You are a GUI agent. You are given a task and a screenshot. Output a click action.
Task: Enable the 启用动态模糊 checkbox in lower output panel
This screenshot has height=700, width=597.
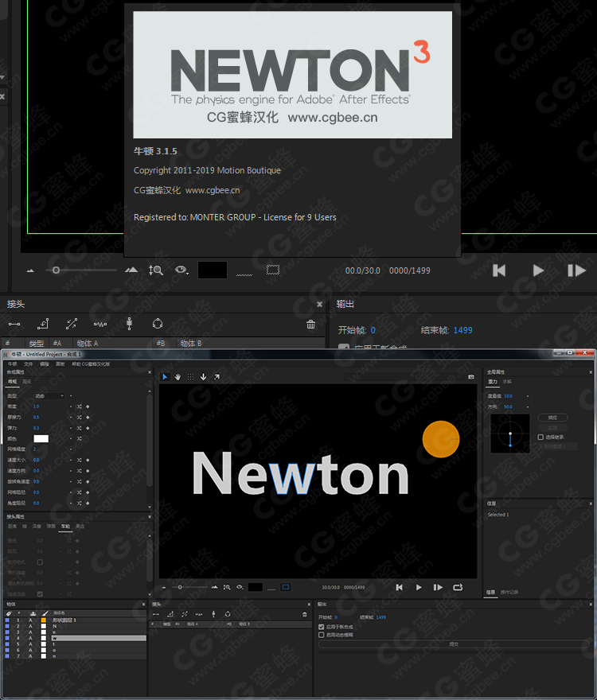coord(321,635)
